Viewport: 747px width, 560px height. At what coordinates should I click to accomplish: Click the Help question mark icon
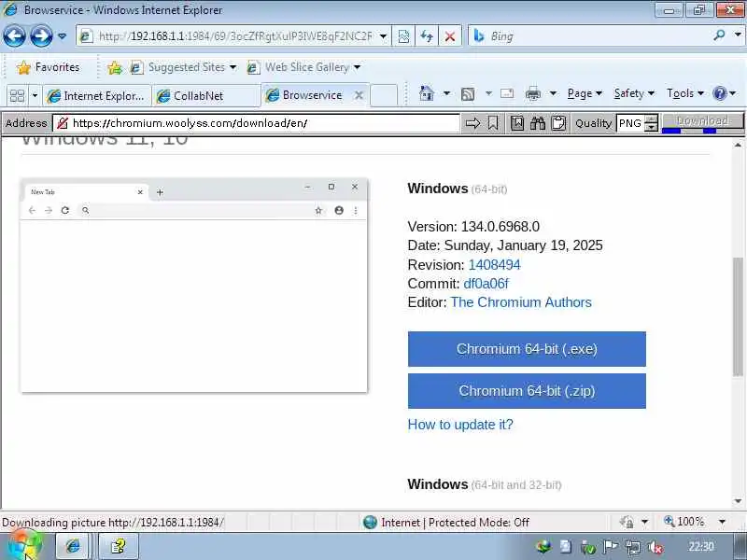tap(719, 93)
